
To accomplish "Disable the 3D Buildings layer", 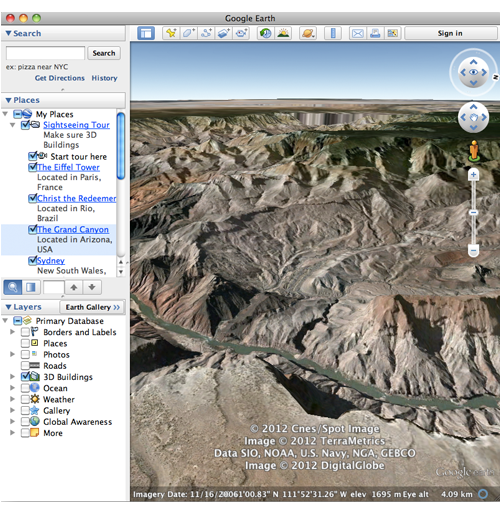I will click(25, 377).
